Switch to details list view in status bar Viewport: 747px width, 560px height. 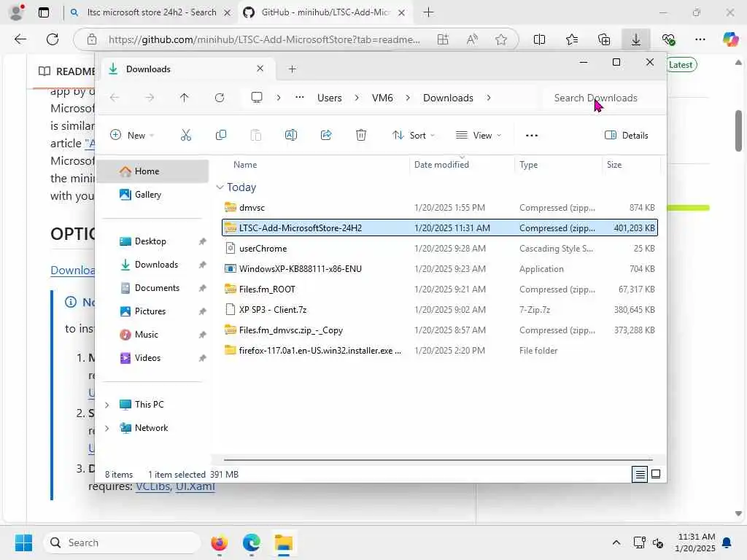pos(640,474)
